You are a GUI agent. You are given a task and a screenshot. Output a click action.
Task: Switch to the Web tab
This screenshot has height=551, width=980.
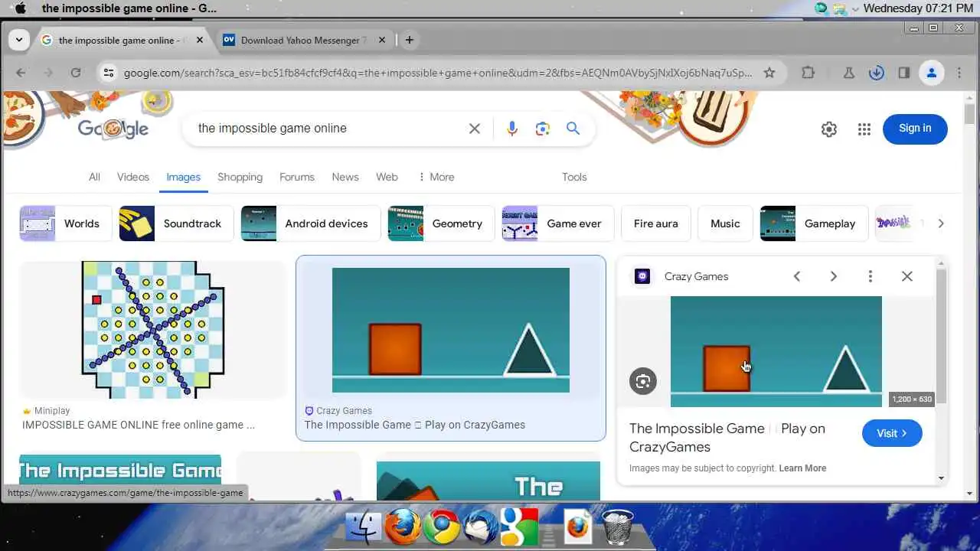[x=387, y=177]
